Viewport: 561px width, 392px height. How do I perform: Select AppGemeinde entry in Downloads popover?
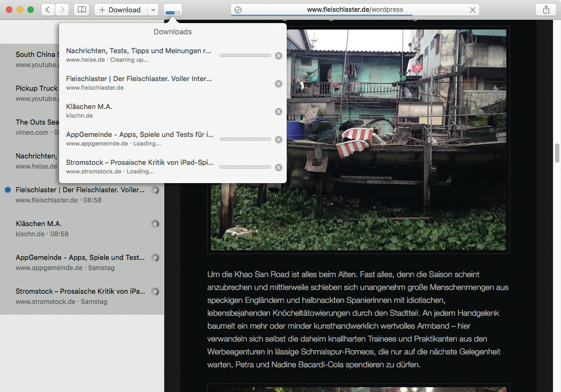pyautogui.click(x=173, y=139)
